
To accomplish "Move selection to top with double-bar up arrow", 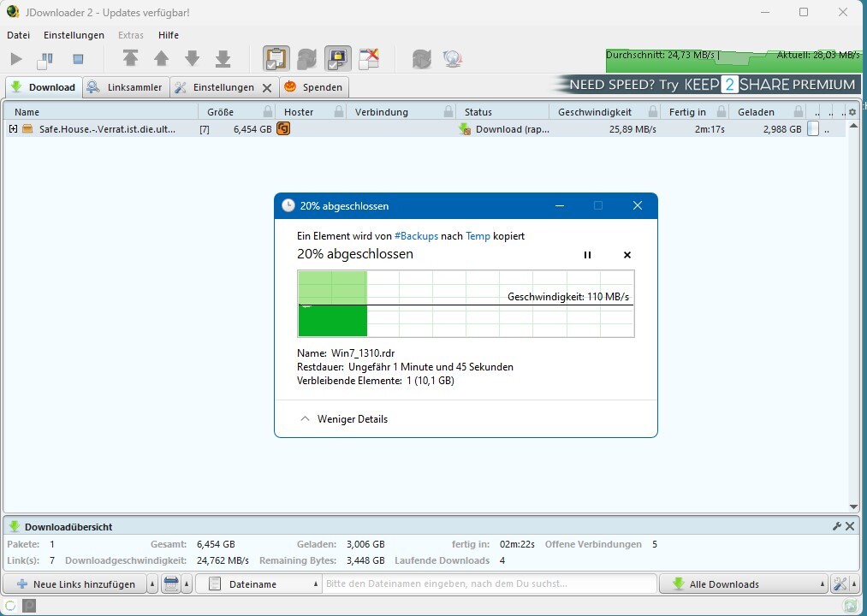I will click(x=130, y=58).
